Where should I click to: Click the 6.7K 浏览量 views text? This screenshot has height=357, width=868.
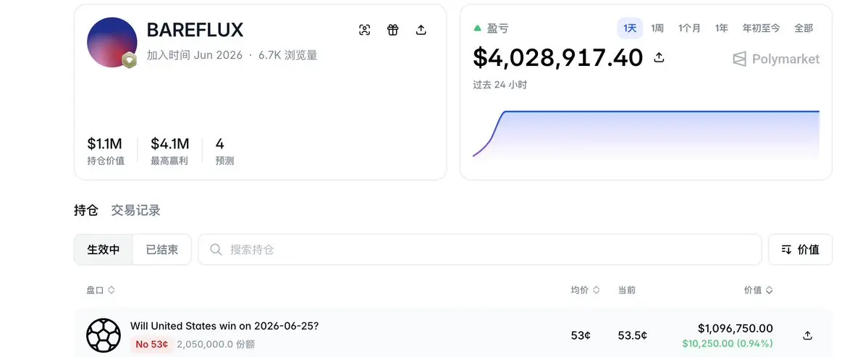(288, 55)
